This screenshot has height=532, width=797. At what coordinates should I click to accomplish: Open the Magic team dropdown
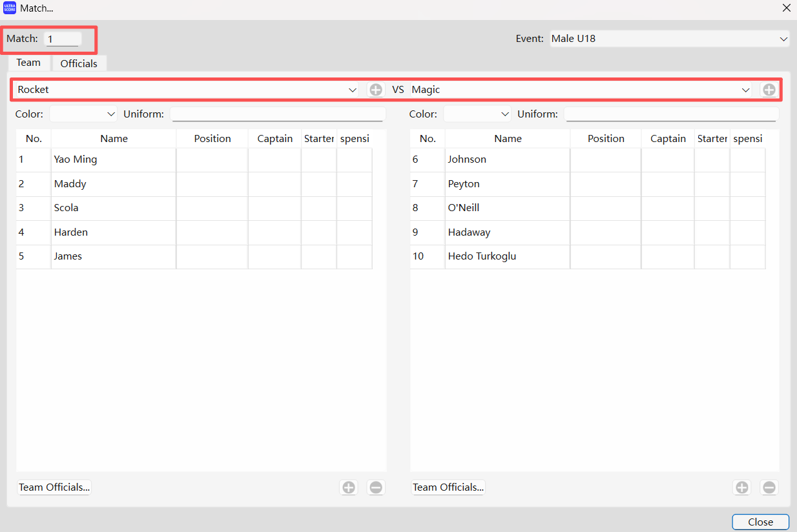(581, 90)
